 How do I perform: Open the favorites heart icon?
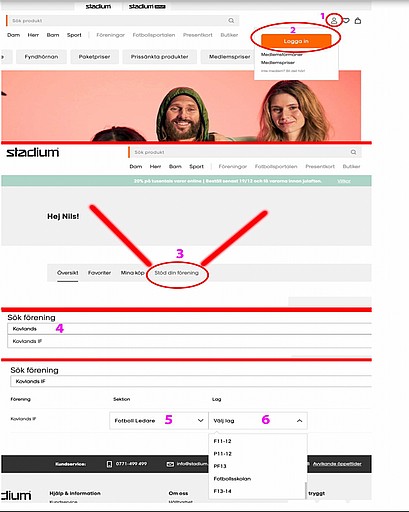[x=346, y=21]
